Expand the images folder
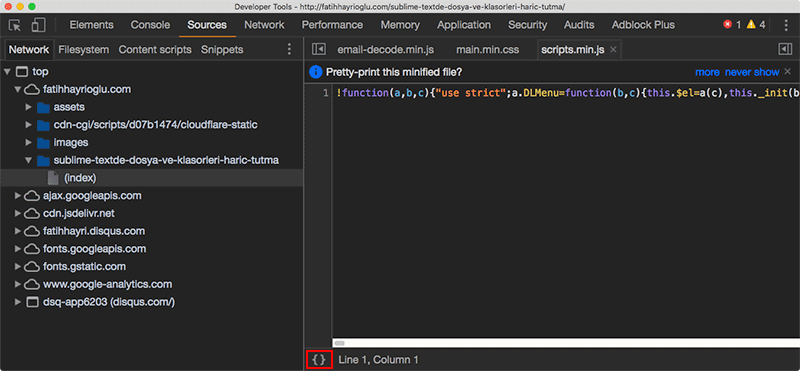Viewport: 800px width, 371px height. [x=29, y=142]
